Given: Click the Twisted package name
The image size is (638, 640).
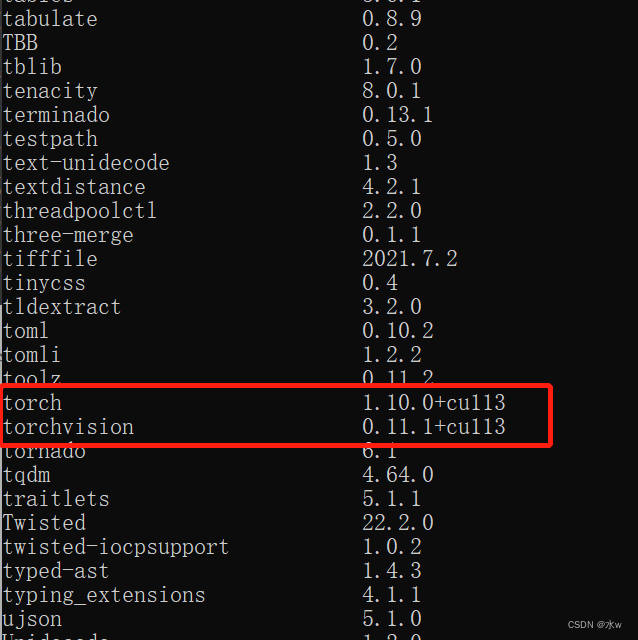Looking at the screenshot, I should click(x=44, y=523).
